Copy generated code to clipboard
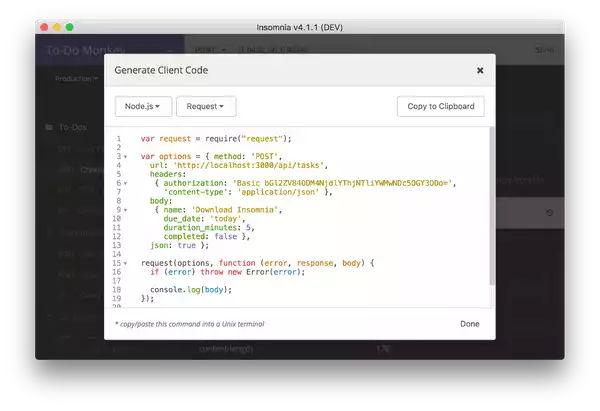The width and height of the screenshot is (600, 411). pyautogui.click(x=441, y=106)
